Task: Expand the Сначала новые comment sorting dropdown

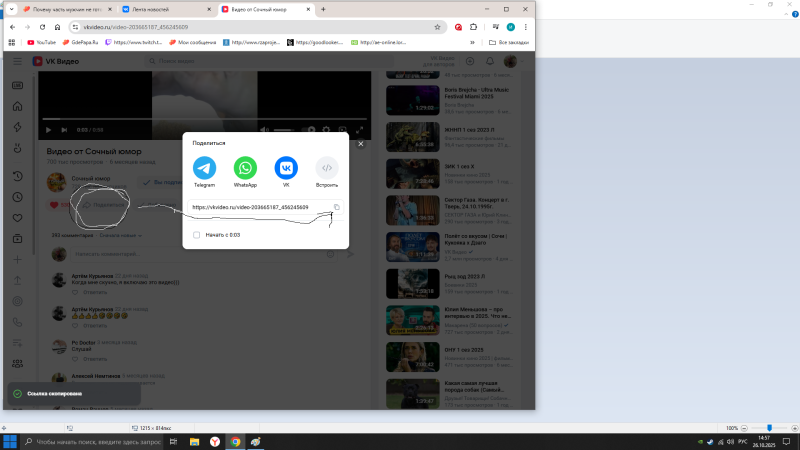Action: (x=122, y=235)
